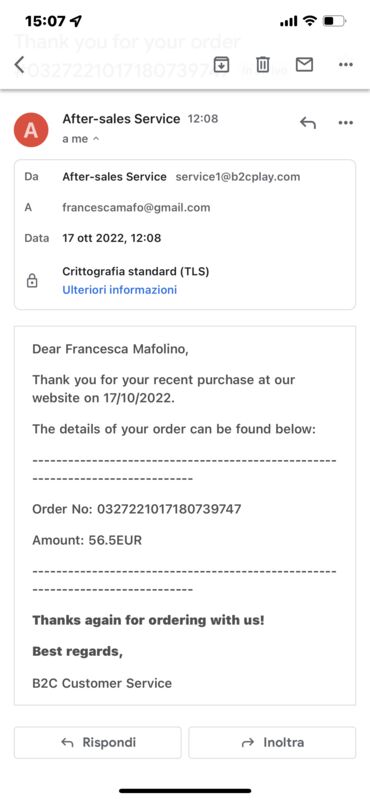Tap the reply arrow beside the sender name
The height and width of the screenshot is (800, 370).
pyautogui.click(x=307, y=123)
